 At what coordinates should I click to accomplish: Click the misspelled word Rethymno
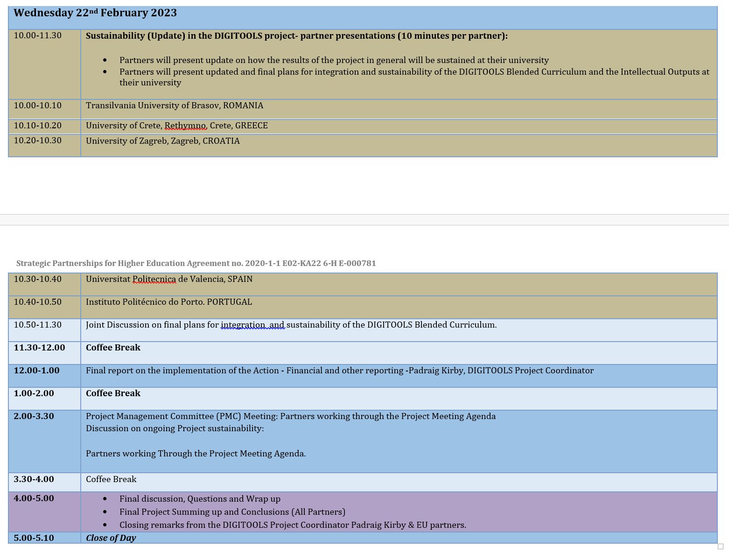coord(185,126)
